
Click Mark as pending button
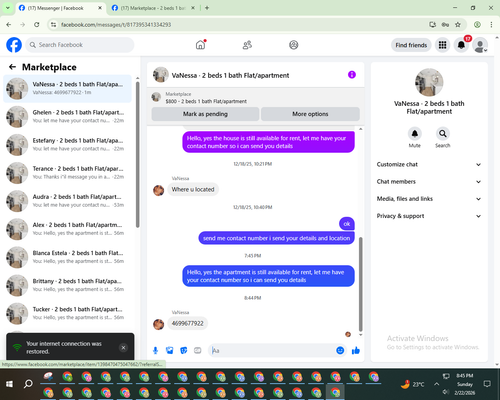(205, 114)
